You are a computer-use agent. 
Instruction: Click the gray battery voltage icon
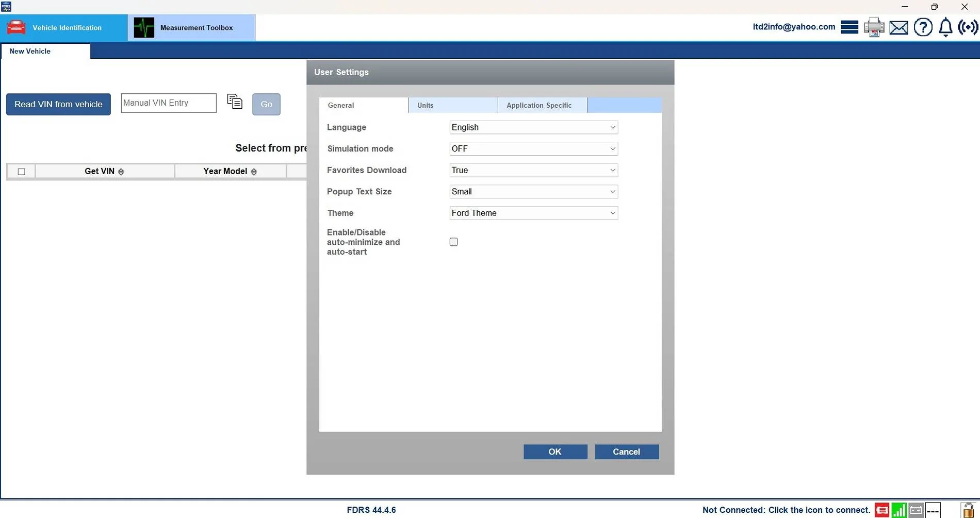point(916,510)
